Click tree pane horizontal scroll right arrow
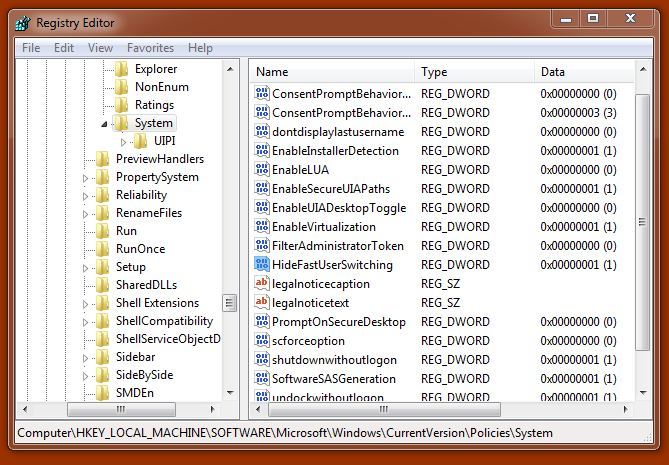Viewport: 669px width, 465px height. click(212, 409)
